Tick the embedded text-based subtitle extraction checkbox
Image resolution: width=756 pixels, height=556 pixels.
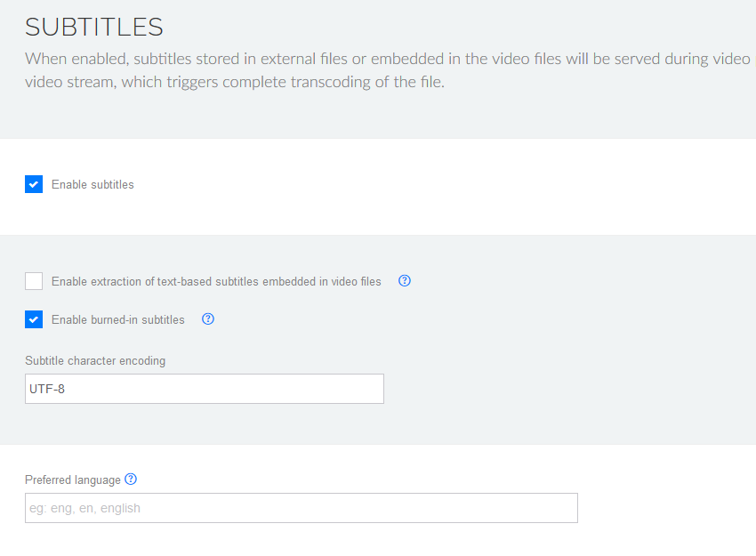pos(34,281)
